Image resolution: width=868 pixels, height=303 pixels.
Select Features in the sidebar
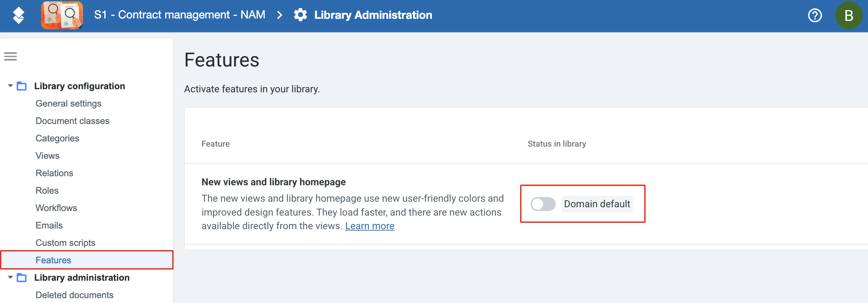(x=87, y=260)
